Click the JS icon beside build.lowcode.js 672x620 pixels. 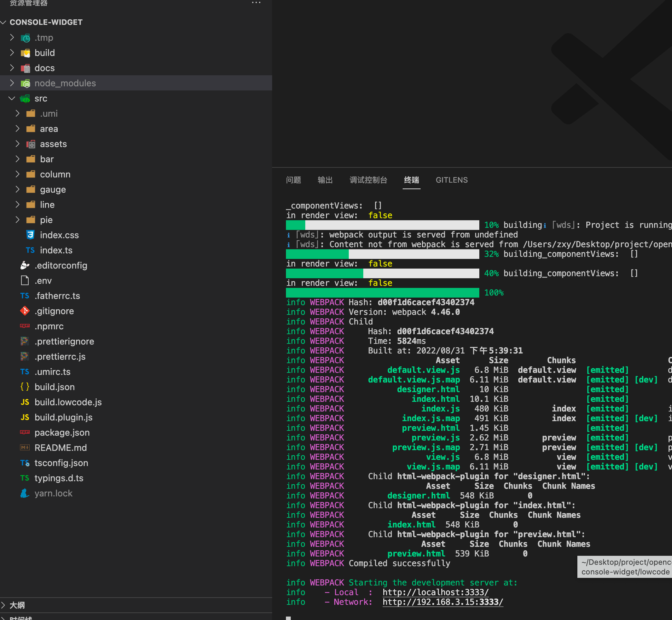coord(25,402)
